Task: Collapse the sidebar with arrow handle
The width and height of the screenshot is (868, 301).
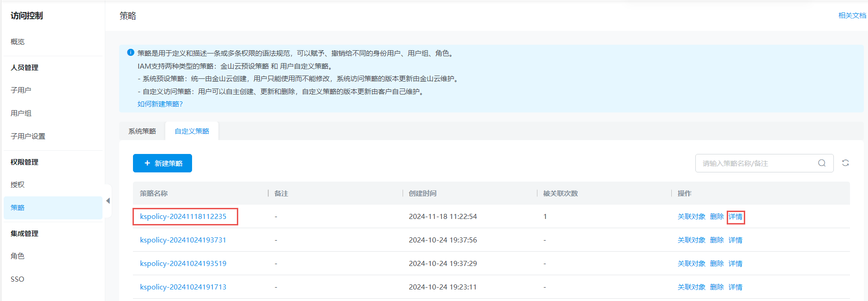Action: tap(108, 201)
